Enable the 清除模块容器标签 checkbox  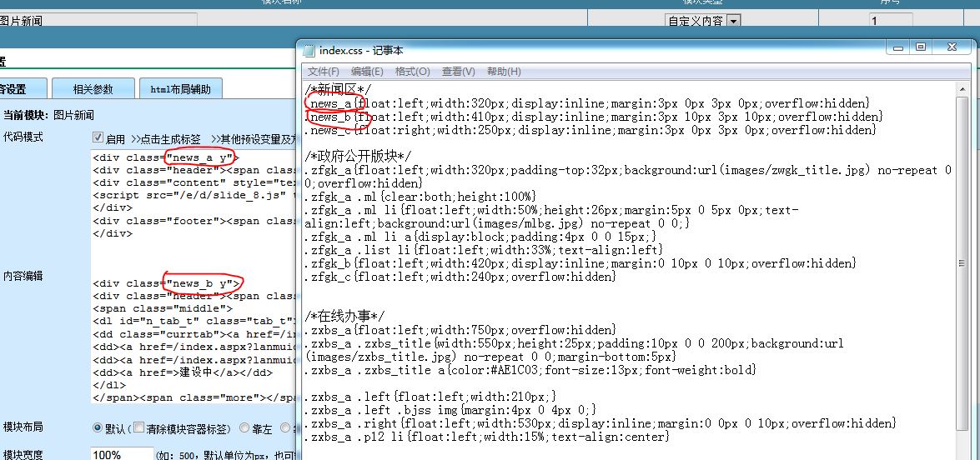[138, 428]
